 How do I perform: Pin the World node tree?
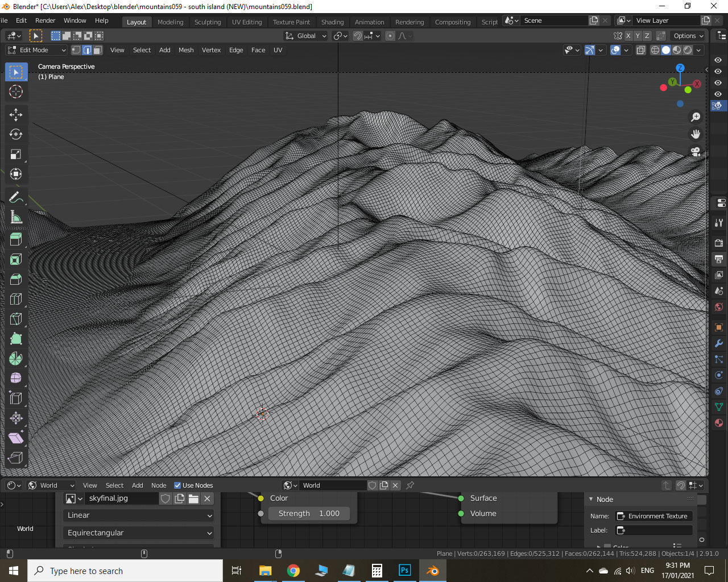tap(410, 485)
